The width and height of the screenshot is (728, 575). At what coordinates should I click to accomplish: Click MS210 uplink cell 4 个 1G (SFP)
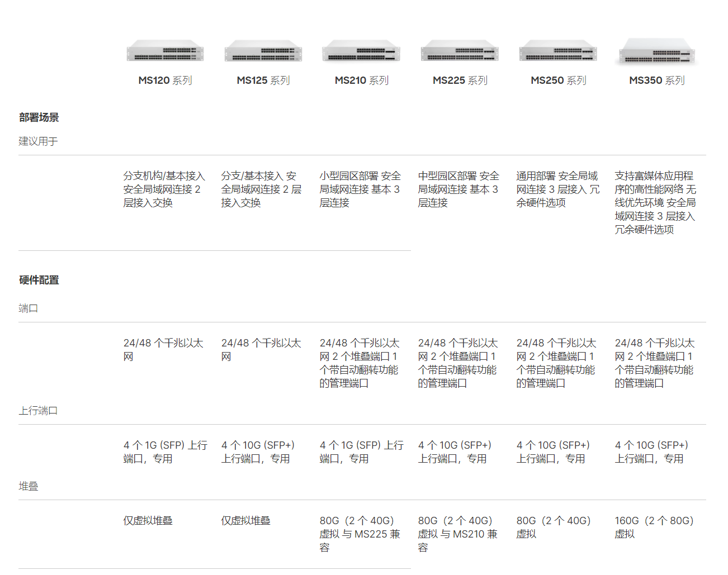[362, 452]
